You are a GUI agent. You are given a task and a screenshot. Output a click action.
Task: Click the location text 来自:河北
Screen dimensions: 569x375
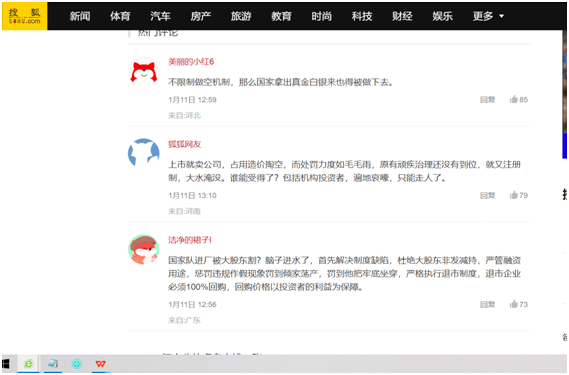[184, 115]
